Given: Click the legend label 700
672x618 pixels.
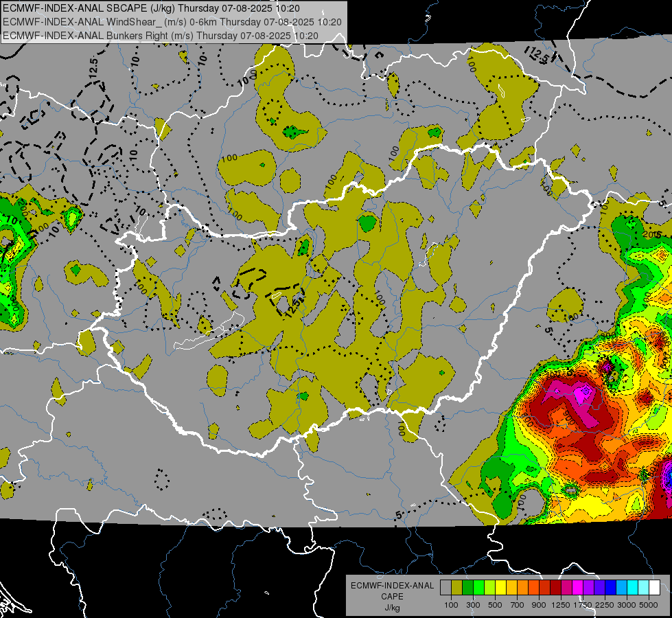Looking at the screenshot, I should (x=518, y=605).
